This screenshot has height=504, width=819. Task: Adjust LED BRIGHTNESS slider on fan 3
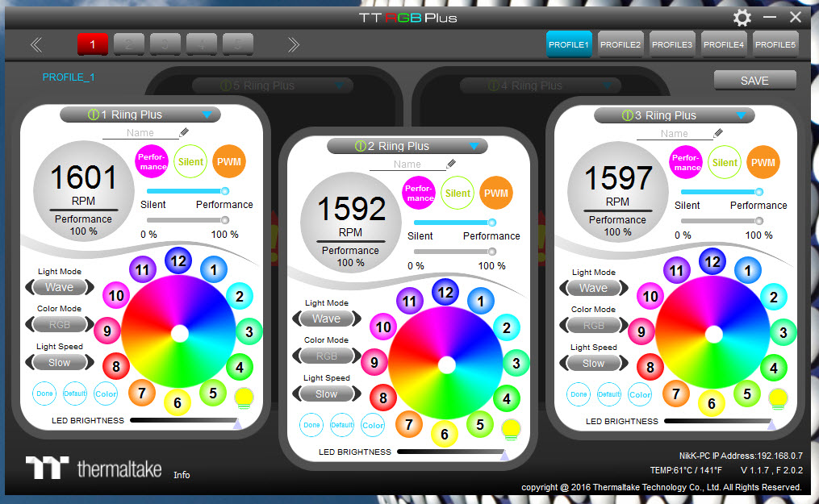pos(720,422)
